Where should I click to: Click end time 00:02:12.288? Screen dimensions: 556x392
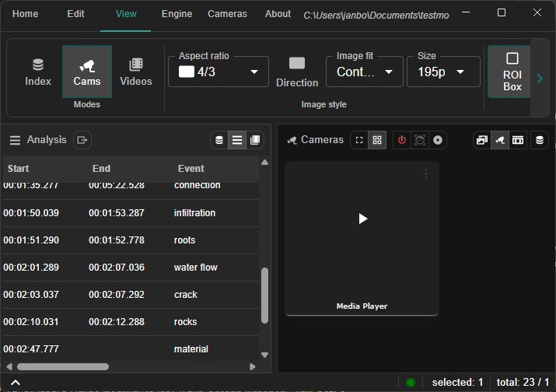pyautogui.click(x=117, y=322)
